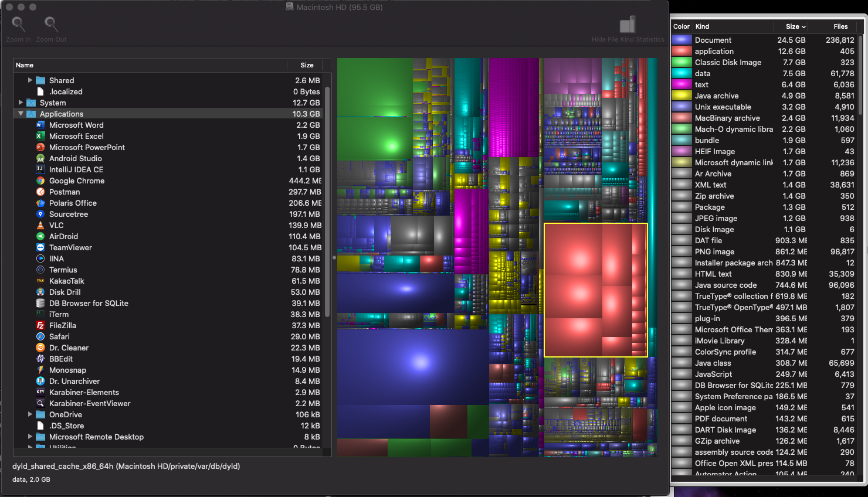The height and width of the screenshot is (497, 868).
Task: Click the Karabiner-Elements icon
Action: coord(40,392)
